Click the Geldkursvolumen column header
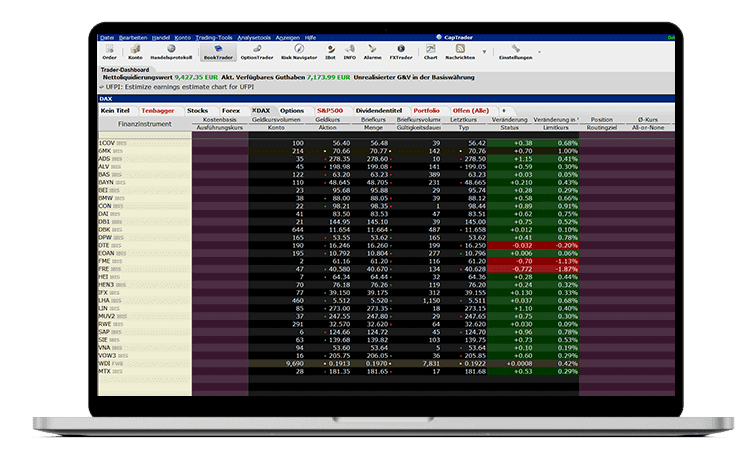The width and height of the screenshot is (740, 459). click(x=276, y=120)
